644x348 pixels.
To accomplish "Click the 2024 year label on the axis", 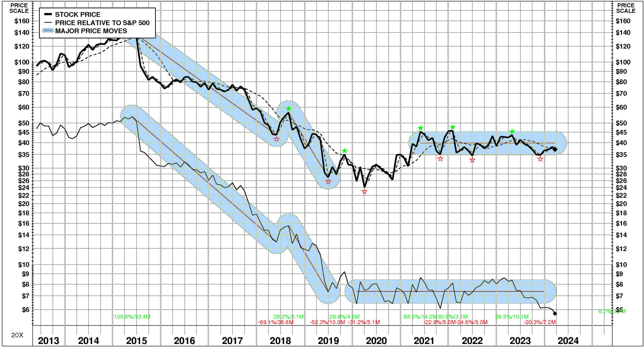I will click(568, 341).
